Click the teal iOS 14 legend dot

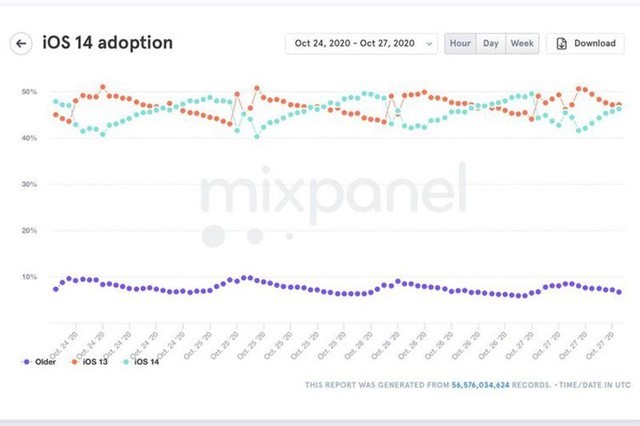(126, 362)
